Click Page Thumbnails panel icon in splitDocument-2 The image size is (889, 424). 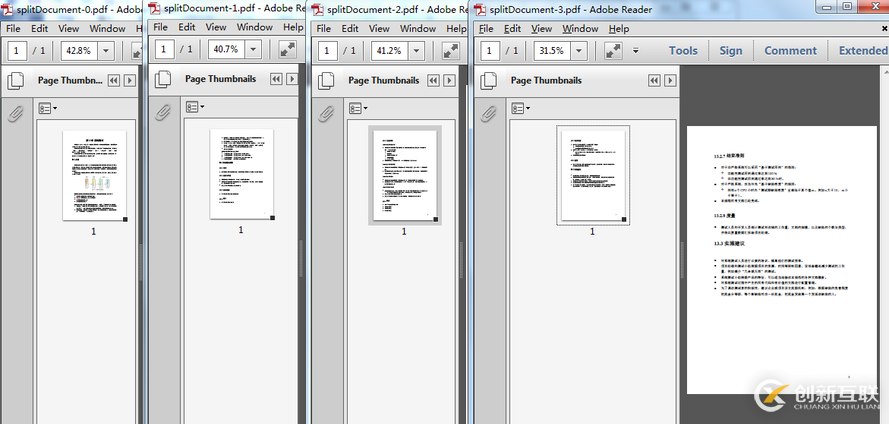[x=326, y=80]
